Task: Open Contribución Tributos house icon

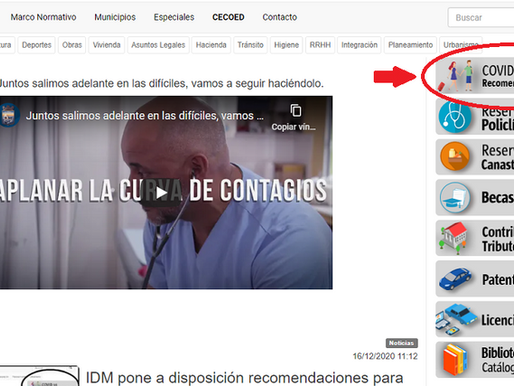Action: tap(454, 238)
